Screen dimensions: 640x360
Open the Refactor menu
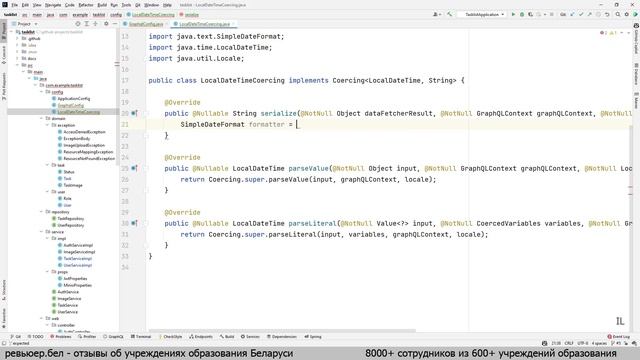(x=86, y=5)
